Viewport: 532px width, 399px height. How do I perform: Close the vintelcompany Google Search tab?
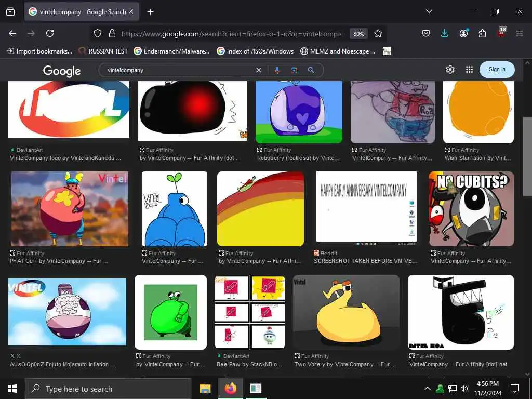[x=131, y=11]
